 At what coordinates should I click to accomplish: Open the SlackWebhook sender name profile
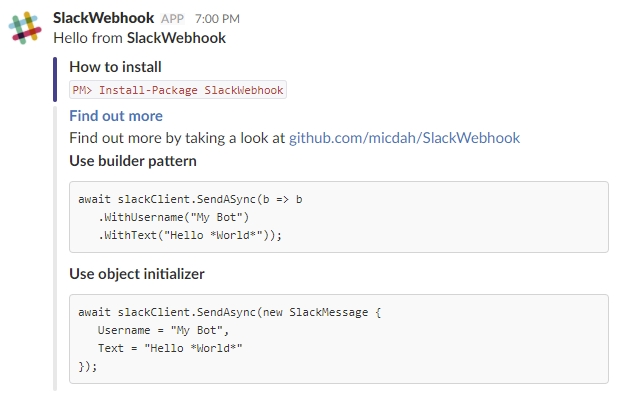pos(102,18)
